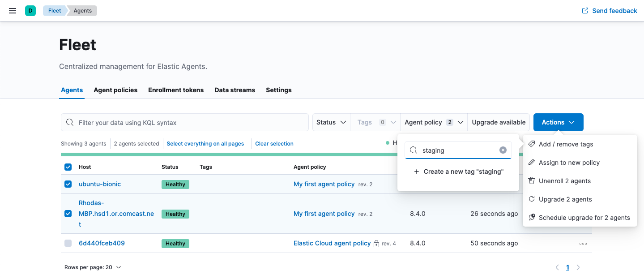
Task: Select the 6d440fceb409 agent checkbox
Action: (68, 243)
